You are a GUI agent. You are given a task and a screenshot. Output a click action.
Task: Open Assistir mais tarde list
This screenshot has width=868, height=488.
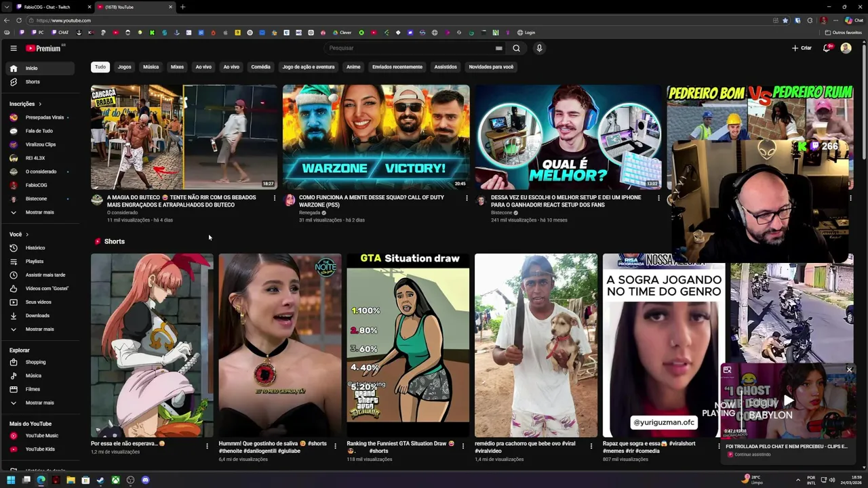(x=40, y=275)
